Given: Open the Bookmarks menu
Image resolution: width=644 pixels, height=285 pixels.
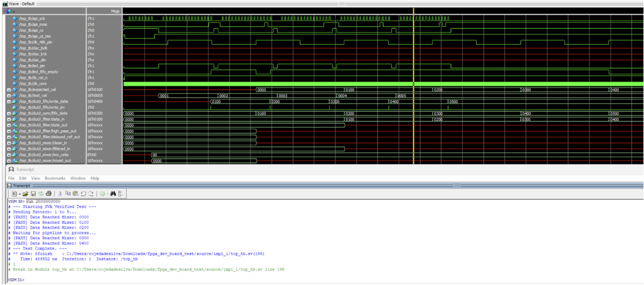Looking at the screenshot, I should pos(55,178).
